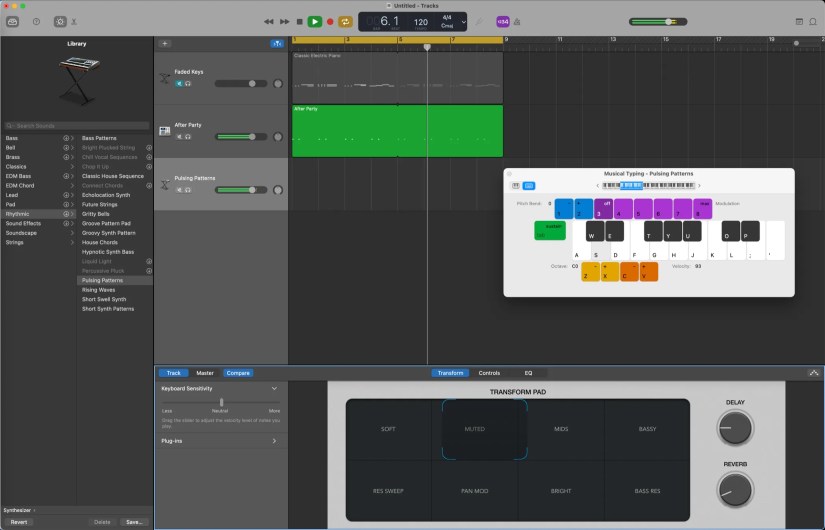Open the Controls tab
The height and width of the screenshot is (530, 825).
pyautogui.click(x=489, y=373)
